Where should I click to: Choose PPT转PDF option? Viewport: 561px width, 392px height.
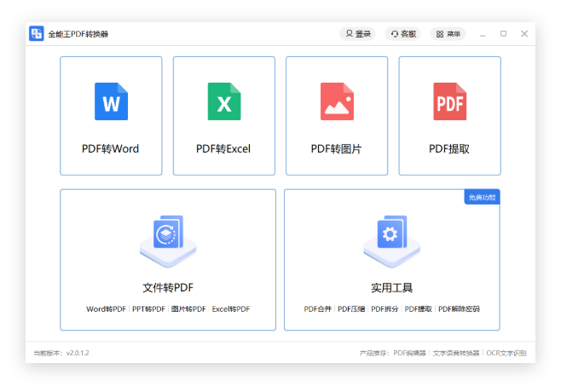pos(147,309)
